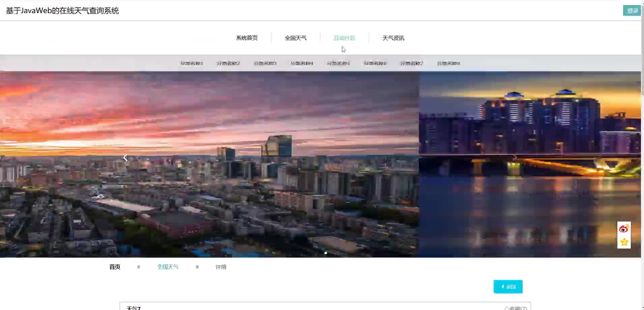Click the carousel indicator dot
This screenshot has width=644, height=310.
click(326, 253)
